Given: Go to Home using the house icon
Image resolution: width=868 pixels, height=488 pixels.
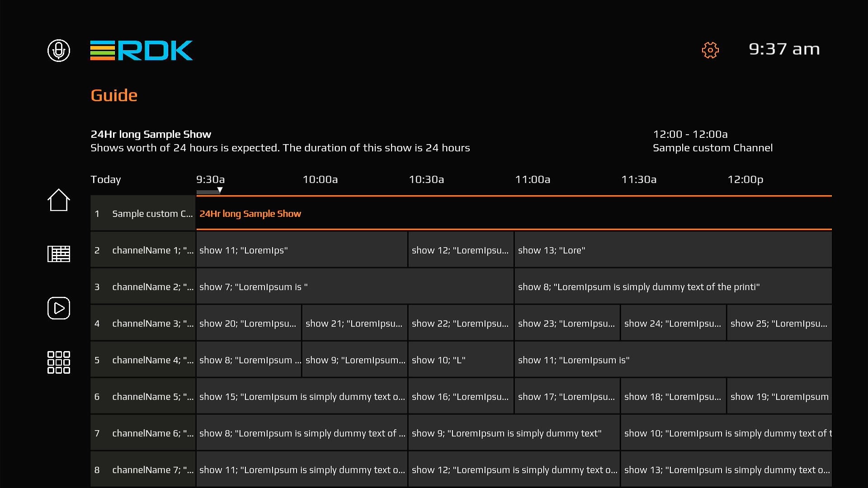Looking at the screenshot, I should coord(59,200).
